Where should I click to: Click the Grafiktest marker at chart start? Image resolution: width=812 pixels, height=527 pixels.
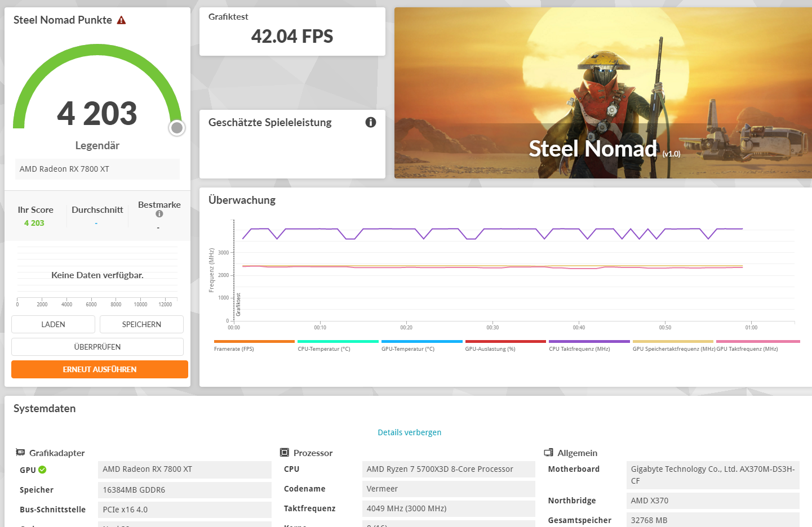[238, 305]
